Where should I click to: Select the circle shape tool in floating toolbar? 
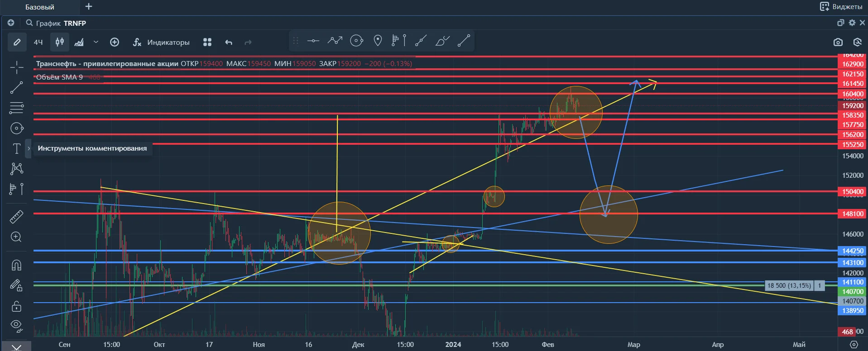point(357,41)
